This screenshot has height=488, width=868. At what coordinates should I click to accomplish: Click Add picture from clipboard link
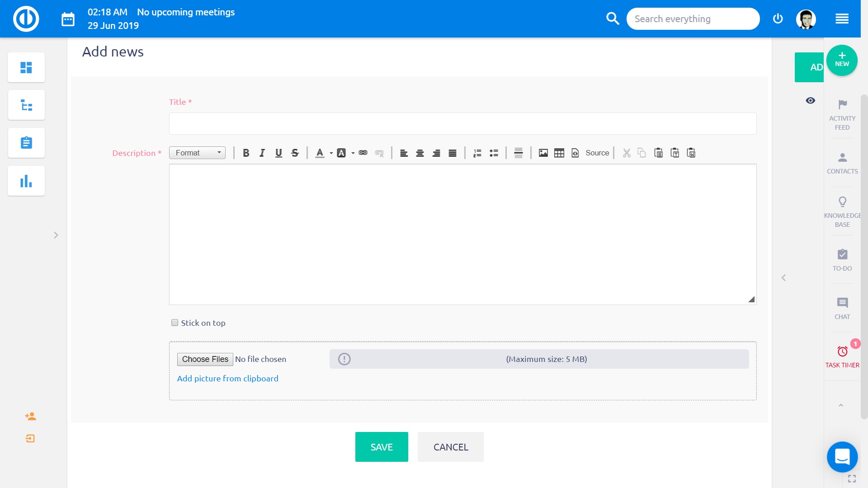click(x=227, y=379)
